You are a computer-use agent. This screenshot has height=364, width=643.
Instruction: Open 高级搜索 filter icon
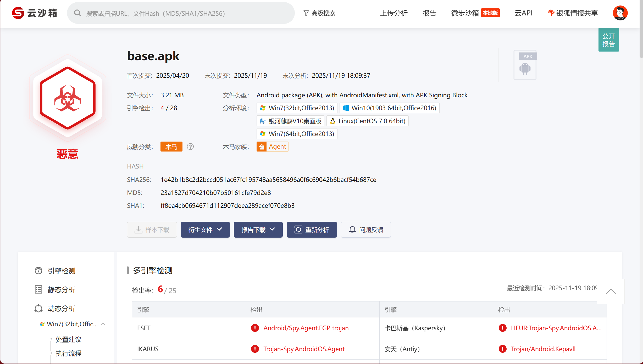pyautogui.click(x=306, y=13)
